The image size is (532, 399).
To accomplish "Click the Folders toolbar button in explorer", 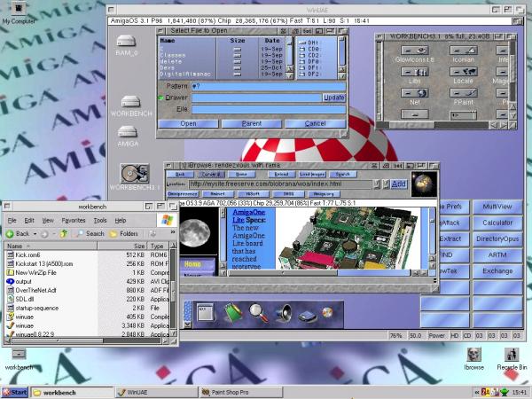I will point(124,234).
